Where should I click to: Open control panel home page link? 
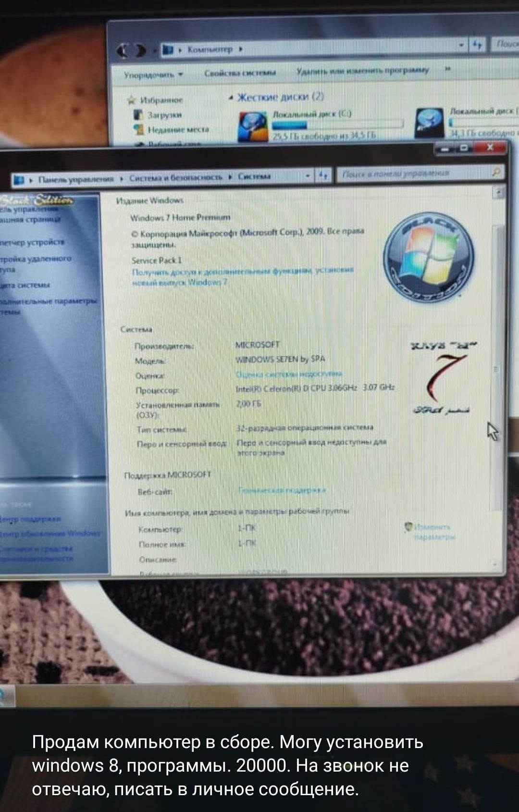point(30,214)
